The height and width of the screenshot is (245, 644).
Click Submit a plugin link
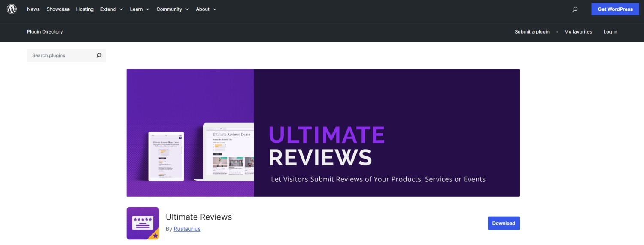click(532, 31)
